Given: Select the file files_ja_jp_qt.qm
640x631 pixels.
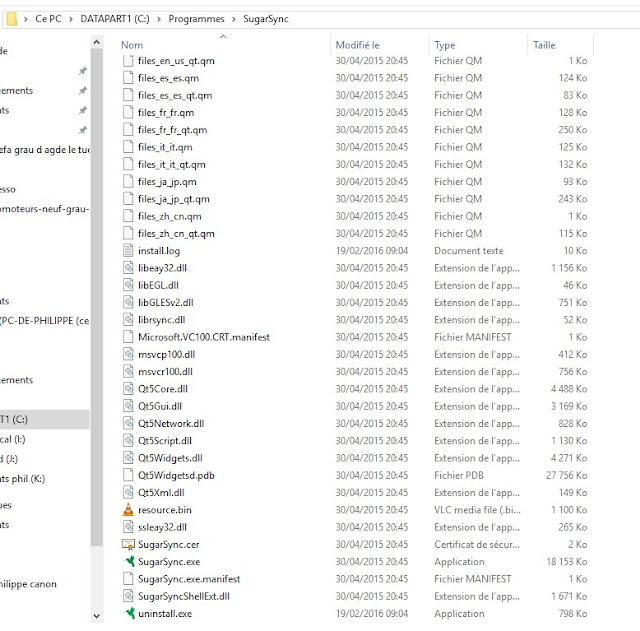Looking at the screenshot, I should click(x=173, y=199).
